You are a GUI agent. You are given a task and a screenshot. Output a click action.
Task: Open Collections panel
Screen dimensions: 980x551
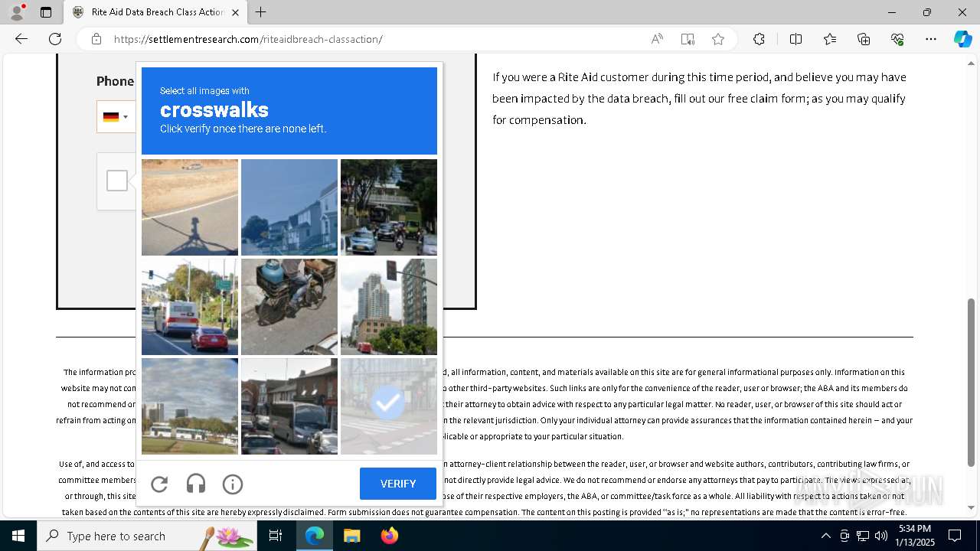point(864,39)
